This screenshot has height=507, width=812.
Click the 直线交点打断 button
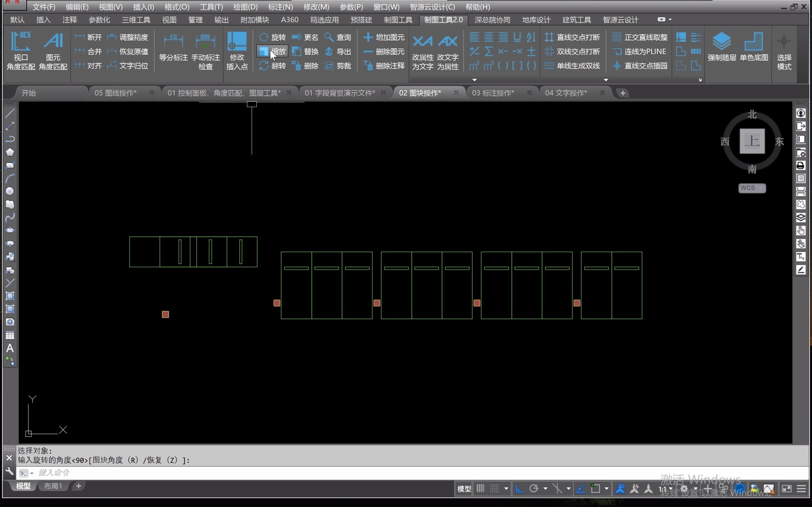pos(572,37)
